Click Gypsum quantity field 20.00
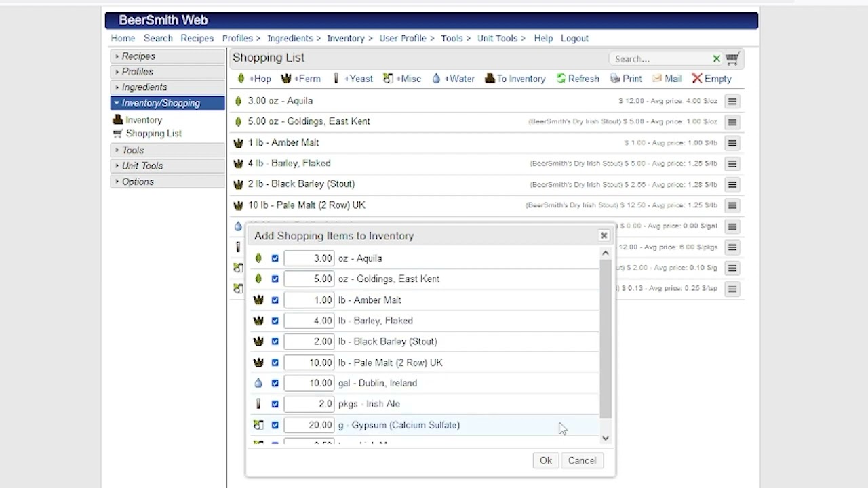 (309, 425)
